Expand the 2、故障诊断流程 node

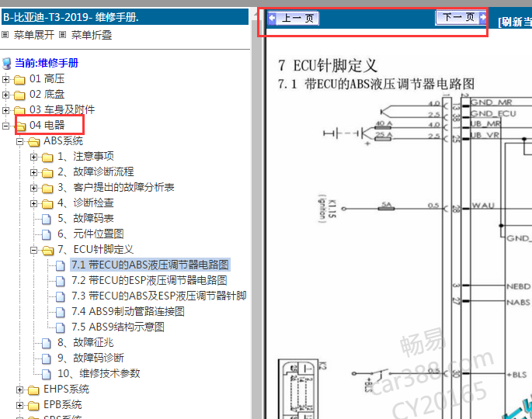[x=33, y=172]
